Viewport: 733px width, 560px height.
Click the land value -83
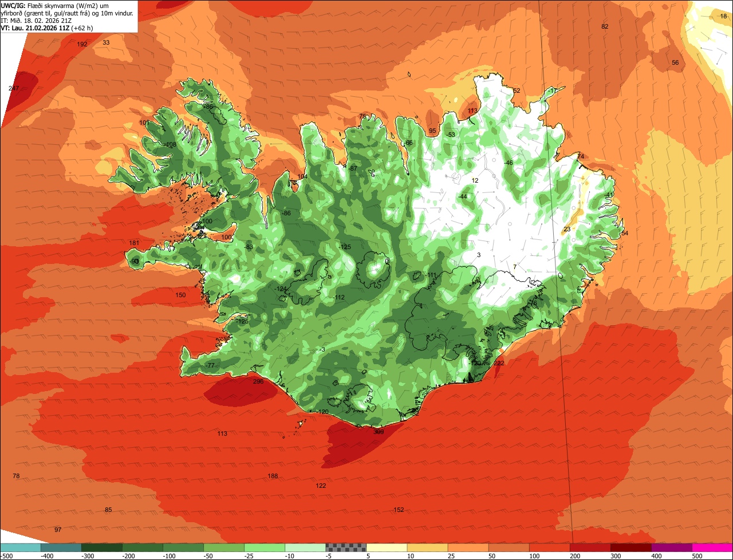coord(249,247)
